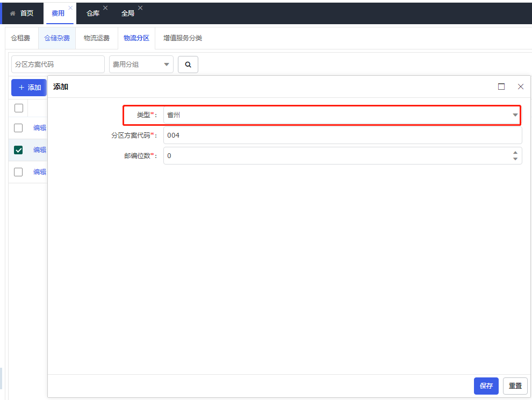
Task: Click 编辑 link in the checked row
Action: pos(40,150)
